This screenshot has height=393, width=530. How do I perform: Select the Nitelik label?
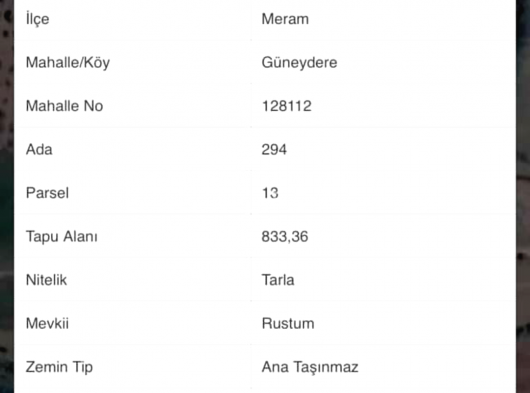coord(46,280)
